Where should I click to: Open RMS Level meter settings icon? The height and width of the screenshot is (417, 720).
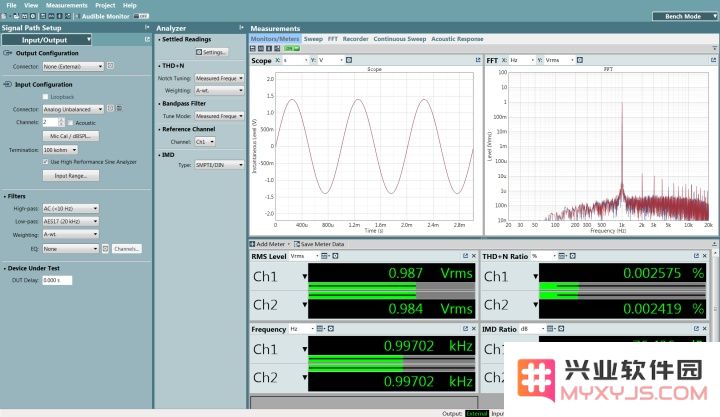335,256
